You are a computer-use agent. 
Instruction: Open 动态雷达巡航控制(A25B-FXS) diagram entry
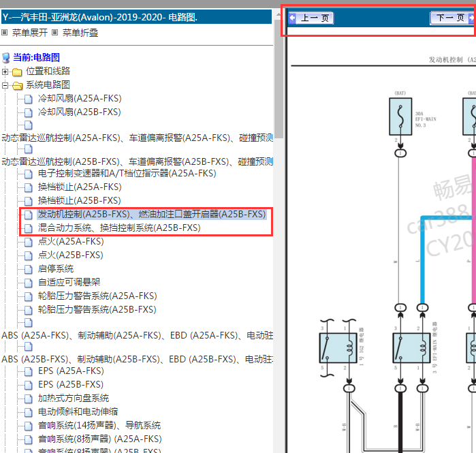(137, 161)
